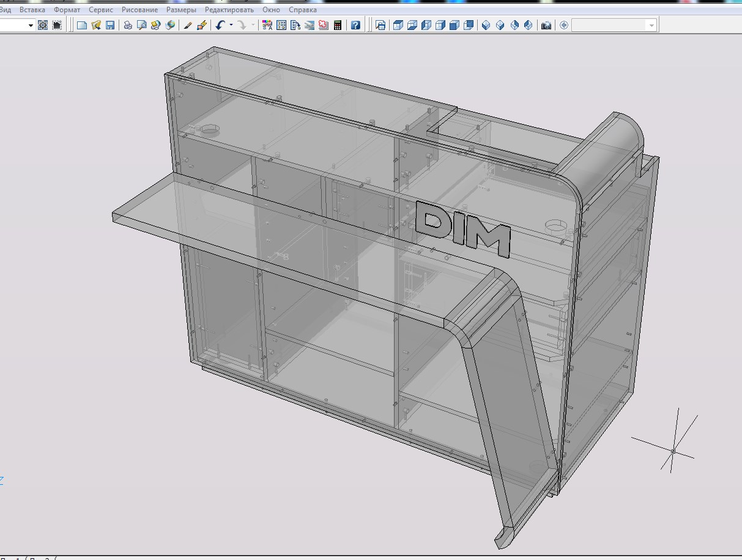Image resolution: width=742 pixels, height=560 pixels.
Task: Open the calculator icon in toolbar
Action: click(337, 25)
